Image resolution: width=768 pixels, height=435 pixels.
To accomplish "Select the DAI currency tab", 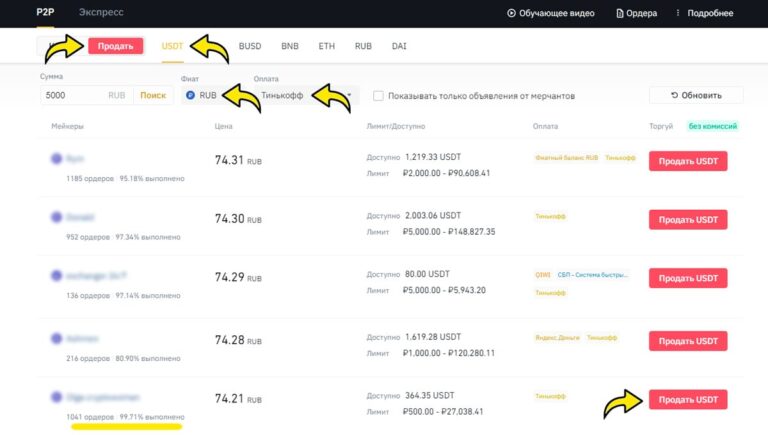I will click(399, 46).
